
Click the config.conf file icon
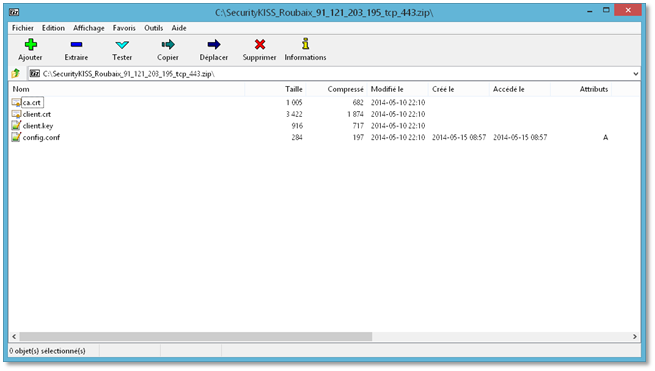[x=16, y=137]
